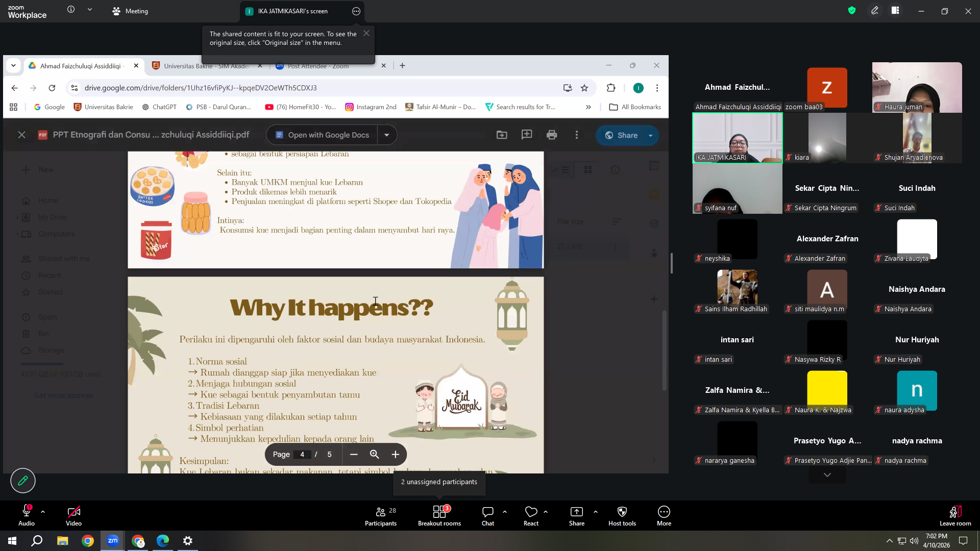The height and width of the screenshot is (551, 980).
Task: Show next page of participant videos
Action: (827, 475)
